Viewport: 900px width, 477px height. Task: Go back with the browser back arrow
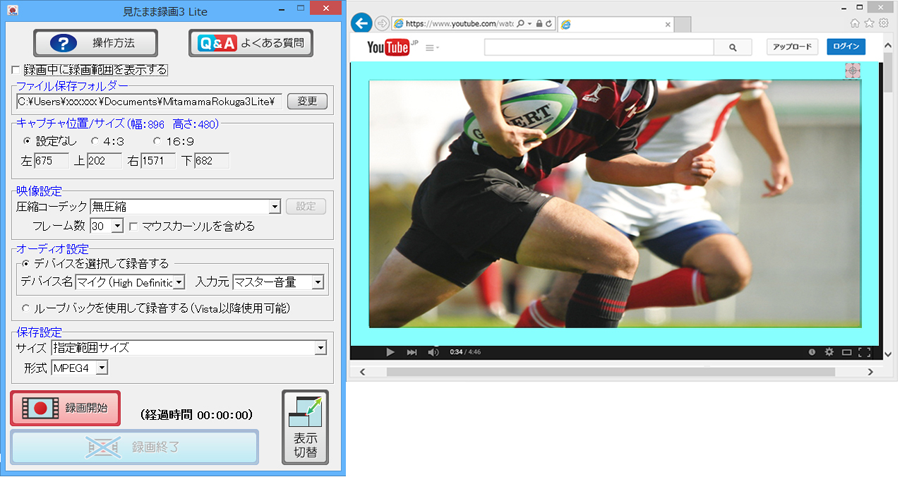[x=362, y=23]
